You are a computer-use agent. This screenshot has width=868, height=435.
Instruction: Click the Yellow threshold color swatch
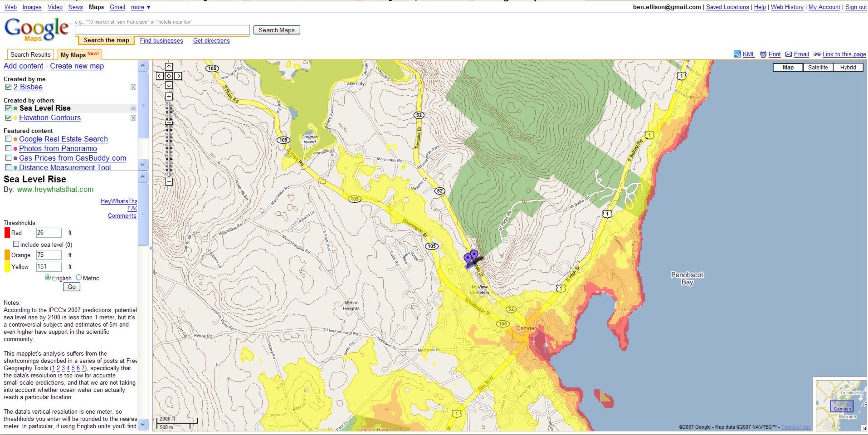(x=7, y=267)
